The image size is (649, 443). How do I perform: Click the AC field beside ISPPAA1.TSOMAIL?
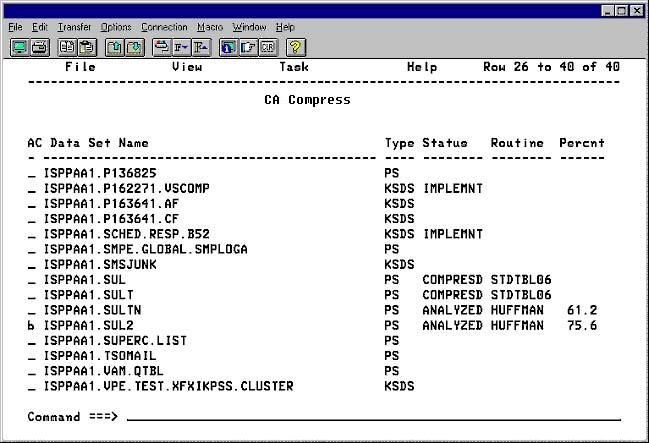31,355
